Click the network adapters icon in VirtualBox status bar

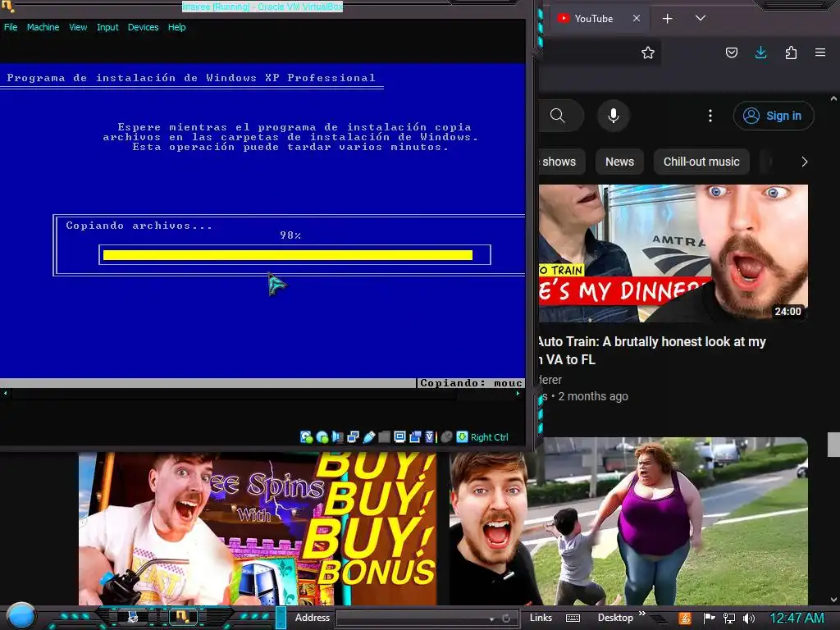pos(353,437)
